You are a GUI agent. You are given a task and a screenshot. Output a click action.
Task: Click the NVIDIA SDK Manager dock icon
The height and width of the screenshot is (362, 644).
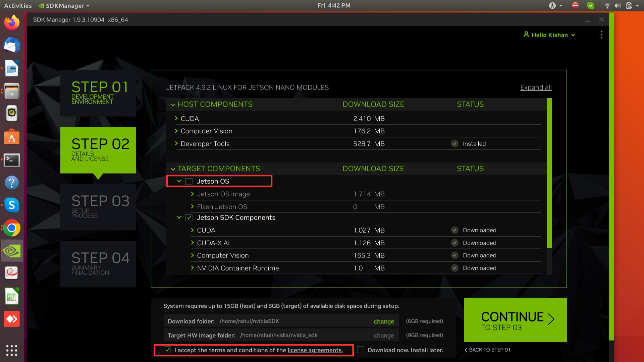click(x=12, y=251)
